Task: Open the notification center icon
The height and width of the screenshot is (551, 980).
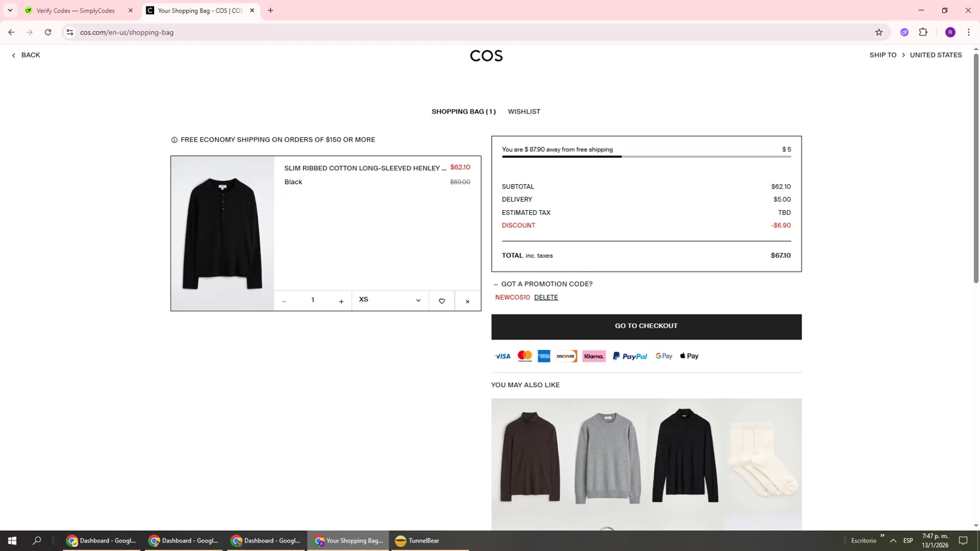Action: pos(963,541)
